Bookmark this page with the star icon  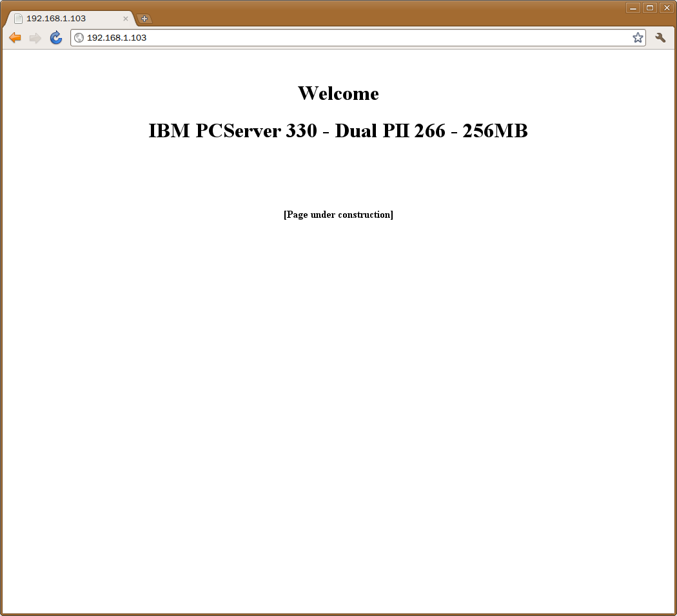click(638, 38)
